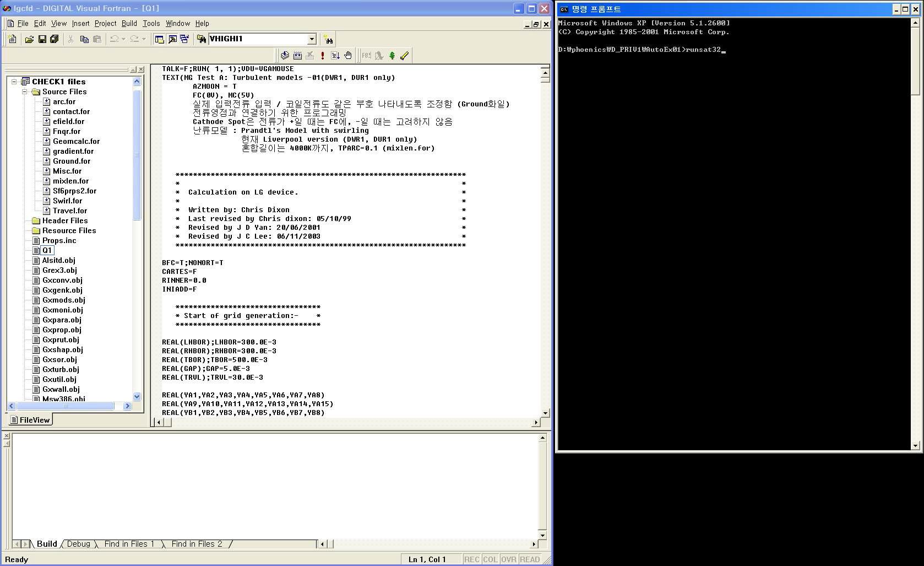This screenshot has width=924, height=566.
Task: Click the Copy toolbar icon
Action: click(x=84, y=39)
